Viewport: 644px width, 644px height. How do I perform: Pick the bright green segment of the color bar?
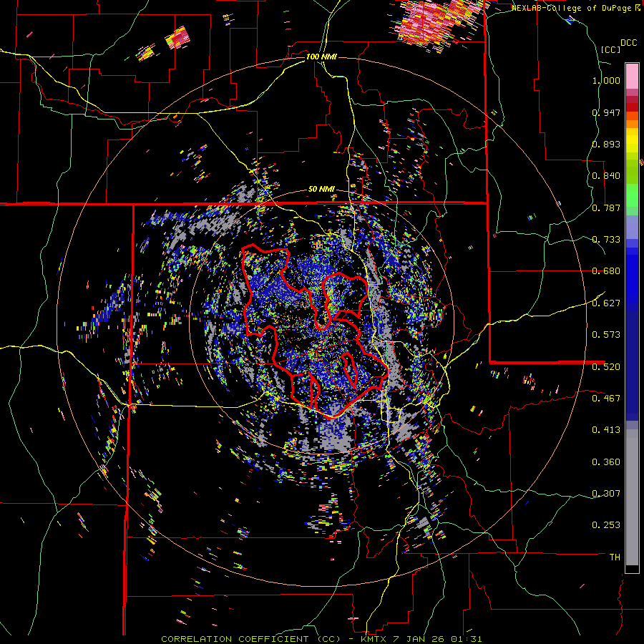(x=632, y=195)
